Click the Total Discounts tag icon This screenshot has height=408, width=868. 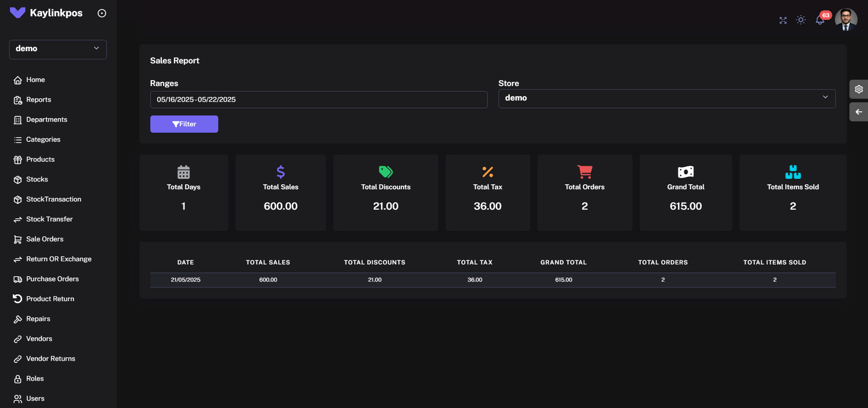pos(386,172)
